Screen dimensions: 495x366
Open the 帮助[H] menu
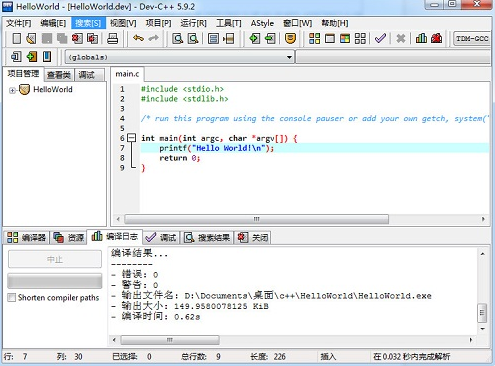click(335, 23)
